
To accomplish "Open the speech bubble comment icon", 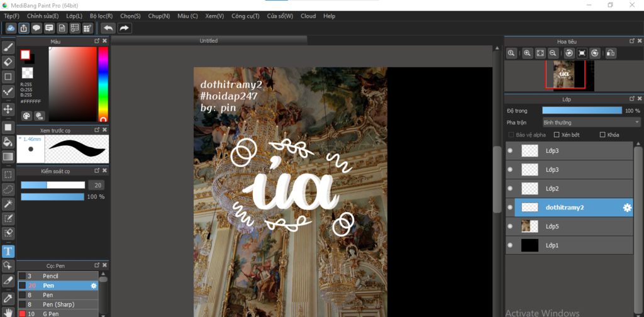I will coord(36,28).
